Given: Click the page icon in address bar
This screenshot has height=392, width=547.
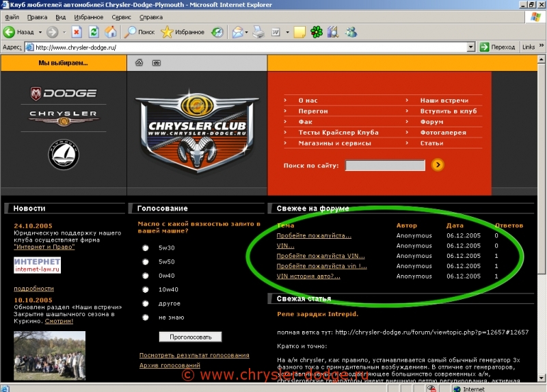Looking at the screenshot, I should (30, 47).
